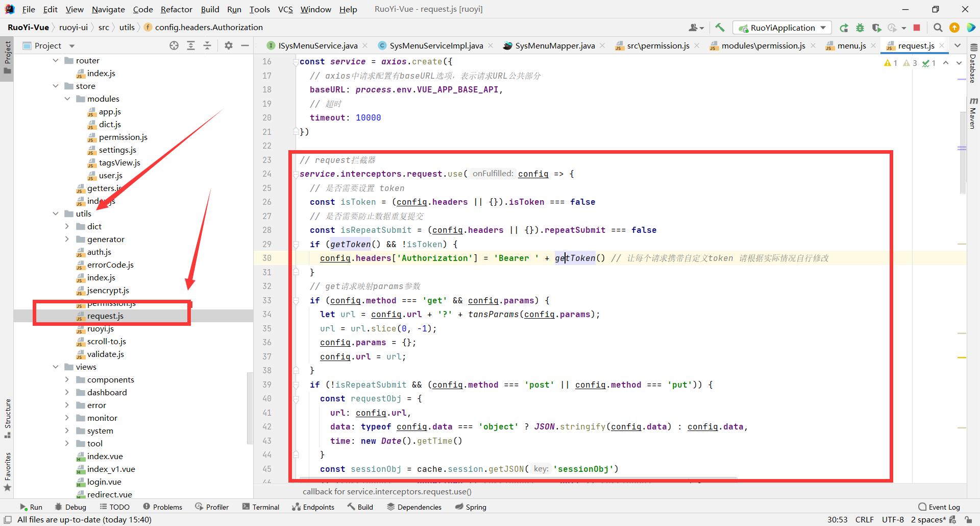Click the warnings count indicator in editor
980x526 pixels.
891,63
